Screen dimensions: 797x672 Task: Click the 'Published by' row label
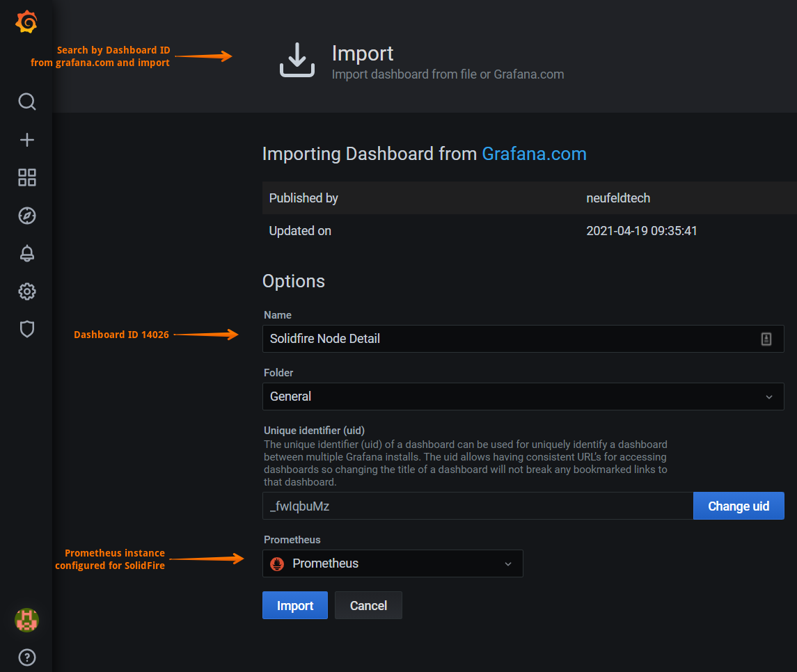tap(303, 198)
